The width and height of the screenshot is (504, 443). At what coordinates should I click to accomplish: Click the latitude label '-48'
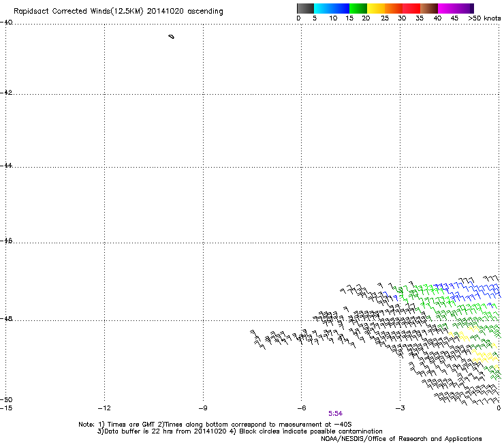(x=6, y=318)
